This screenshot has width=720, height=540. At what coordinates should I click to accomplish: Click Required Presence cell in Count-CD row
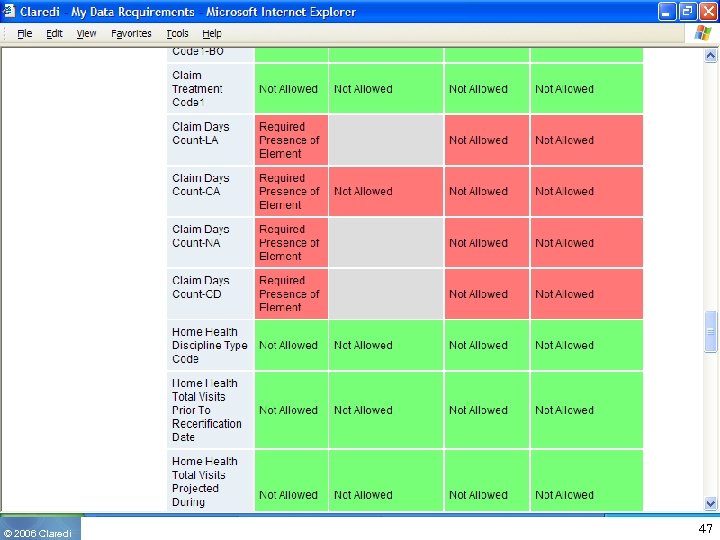[292, 294]
